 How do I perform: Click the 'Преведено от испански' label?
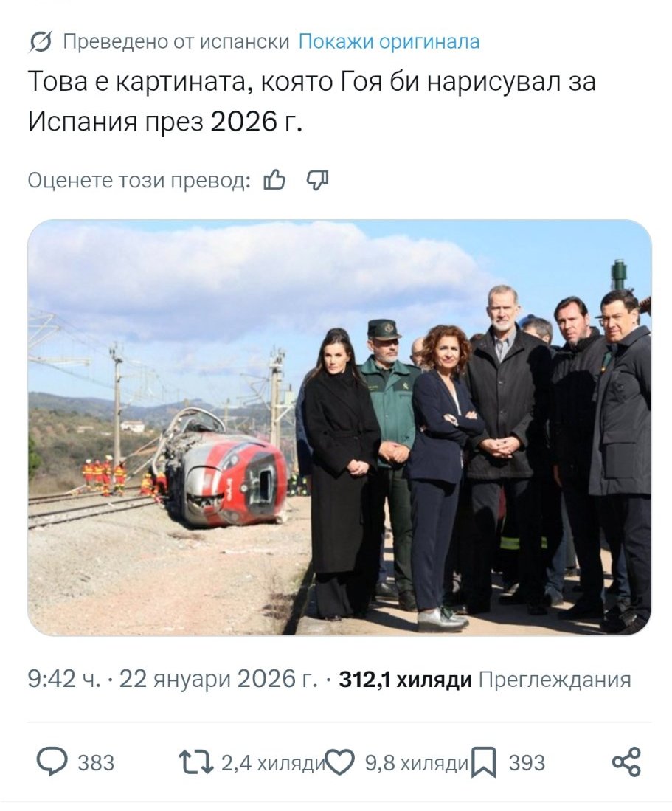[176, 41]
